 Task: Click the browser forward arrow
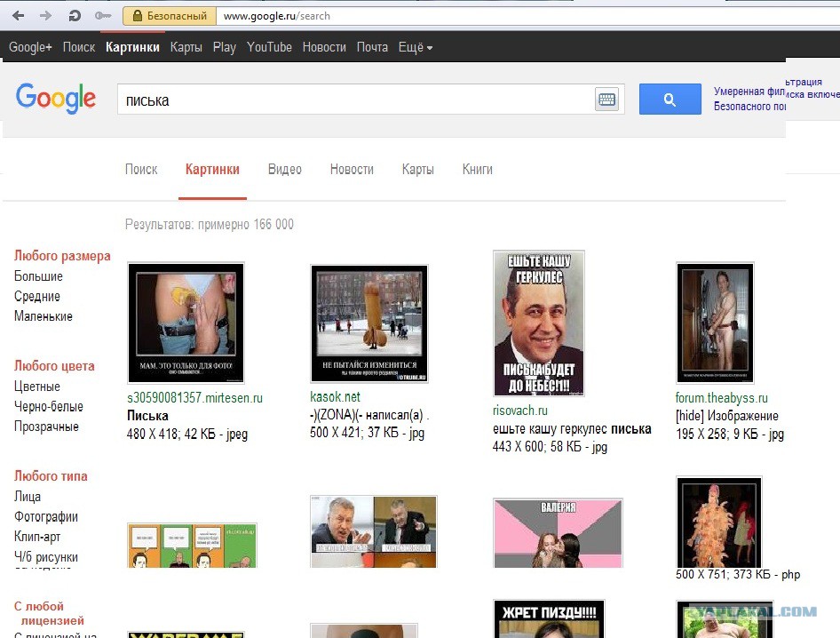point(46,15)
